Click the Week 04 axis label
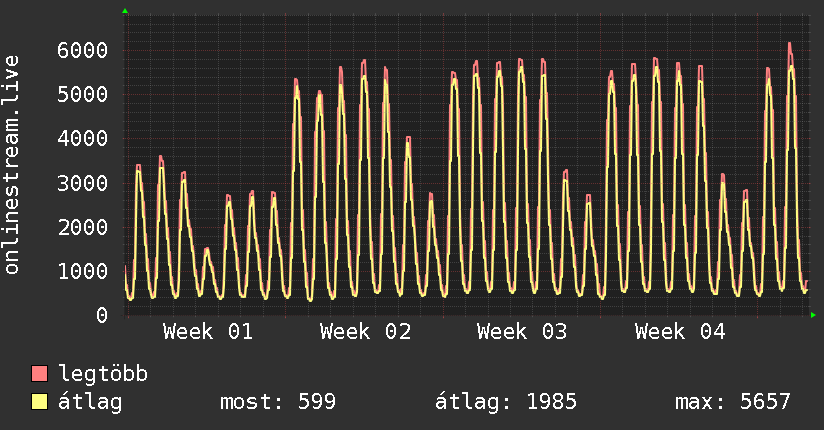The height and width of the screenshot is (430, 824). [x=680, y=332]
